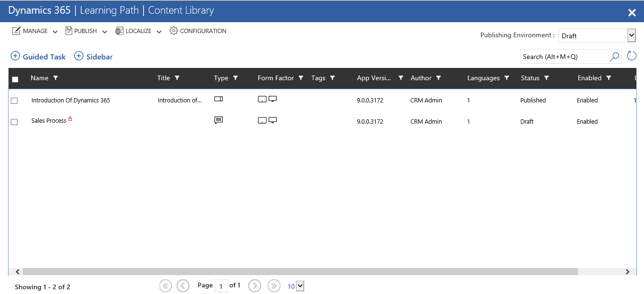Viewport: 644px width, 294px height.
Task: Click the Published status cell
Action: point(533,100)
